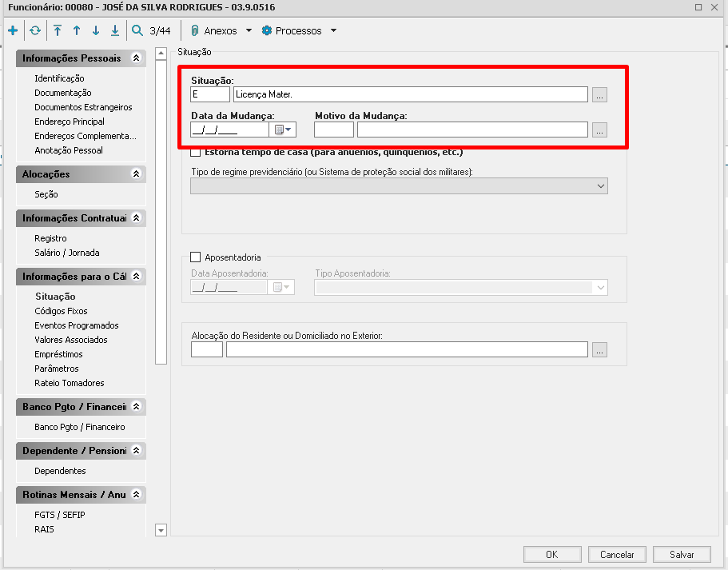Collapse the Informações Pessoais section
Image resolution: width=728 pixels, height=570 pixels.
pyautogui.click(x=136, y=58)
